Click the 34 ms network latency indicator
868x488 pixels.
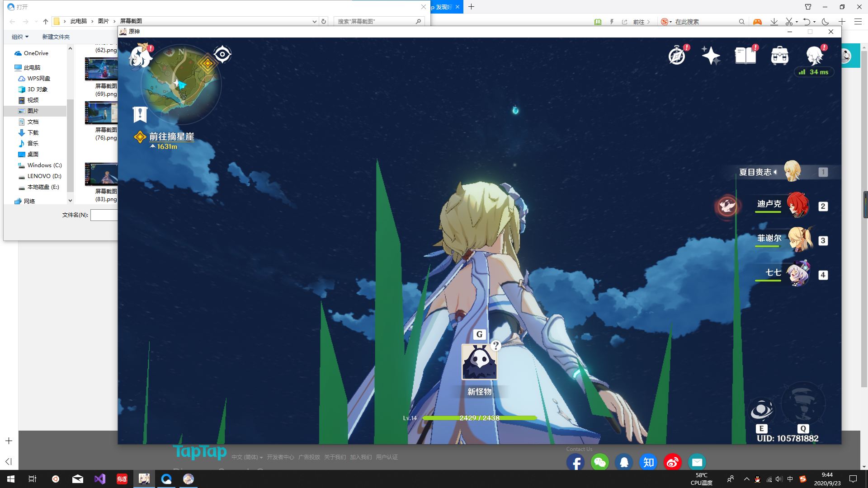pos(814,72)
